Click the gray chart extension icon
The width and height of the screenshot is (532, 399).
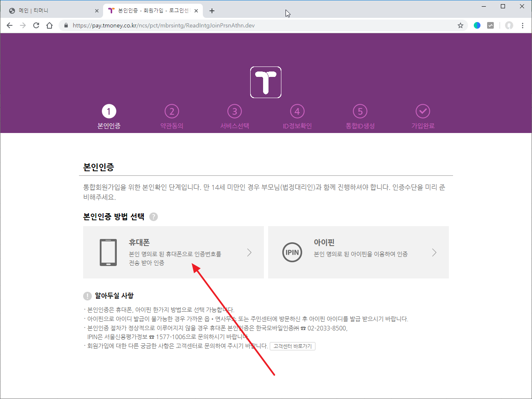(490, 25)
